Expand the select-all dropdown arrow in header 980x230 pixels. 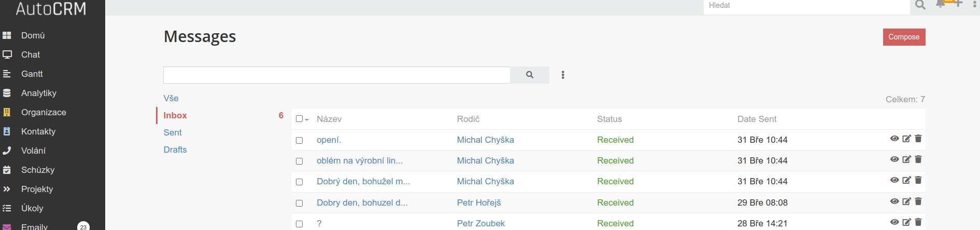[307, 120]
